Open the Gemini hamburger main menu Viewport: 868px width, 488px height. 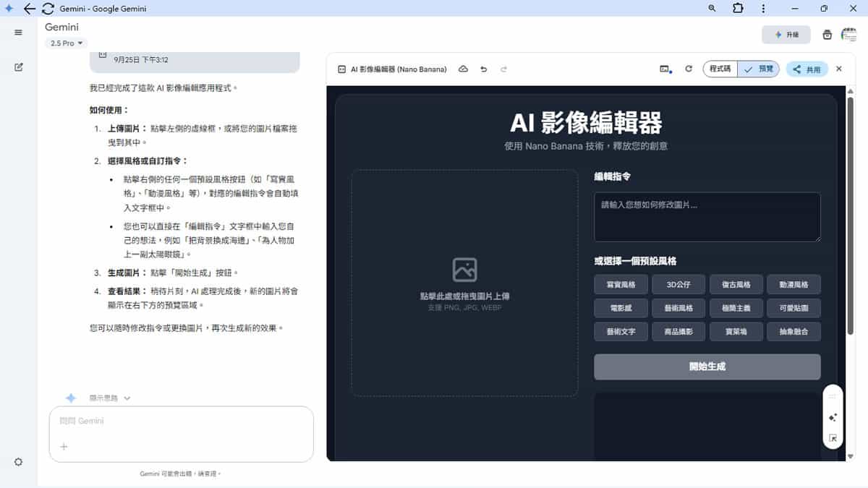(x=18, y=33)
